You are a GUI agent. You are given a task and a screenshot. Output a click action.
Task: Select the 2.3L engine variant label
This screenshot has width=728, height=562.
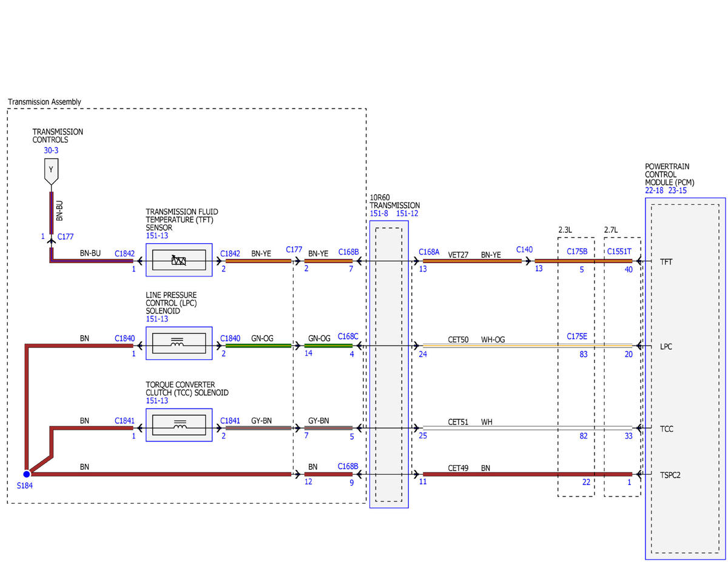point(565,230)
